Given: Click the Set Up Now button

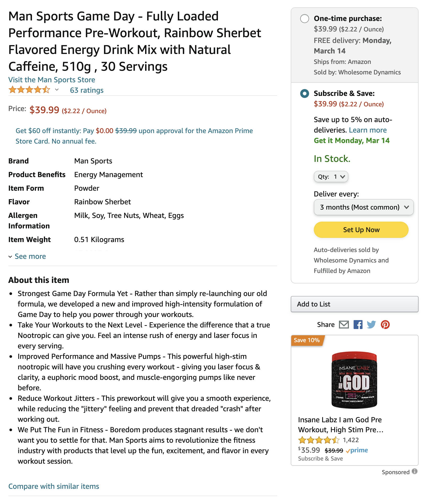Looking at the screenshot, I should tap(361, 230).
